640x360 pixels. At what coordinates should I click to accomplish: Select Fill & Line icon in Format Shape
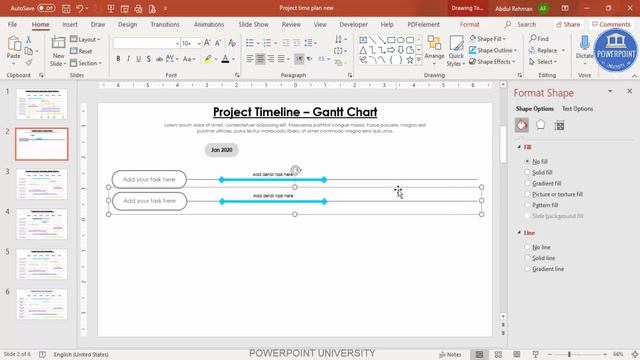(x=522, y=125)
